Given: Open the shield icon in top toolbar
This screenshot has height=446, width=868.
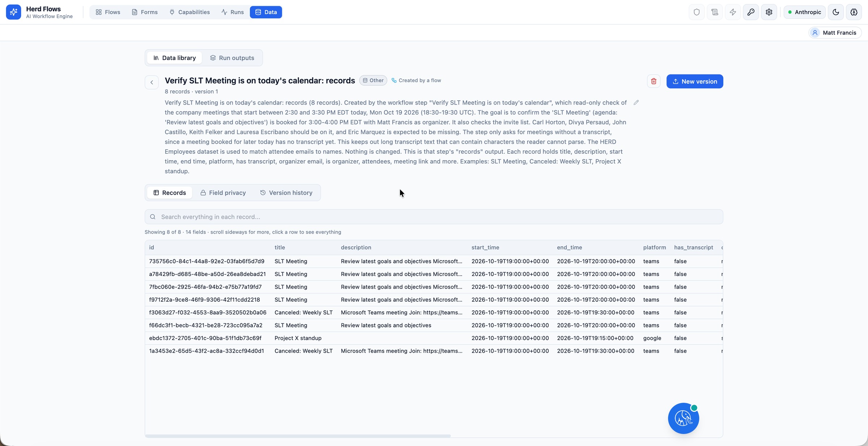Looking at the screenshot, I should click(x=697, y=12).
